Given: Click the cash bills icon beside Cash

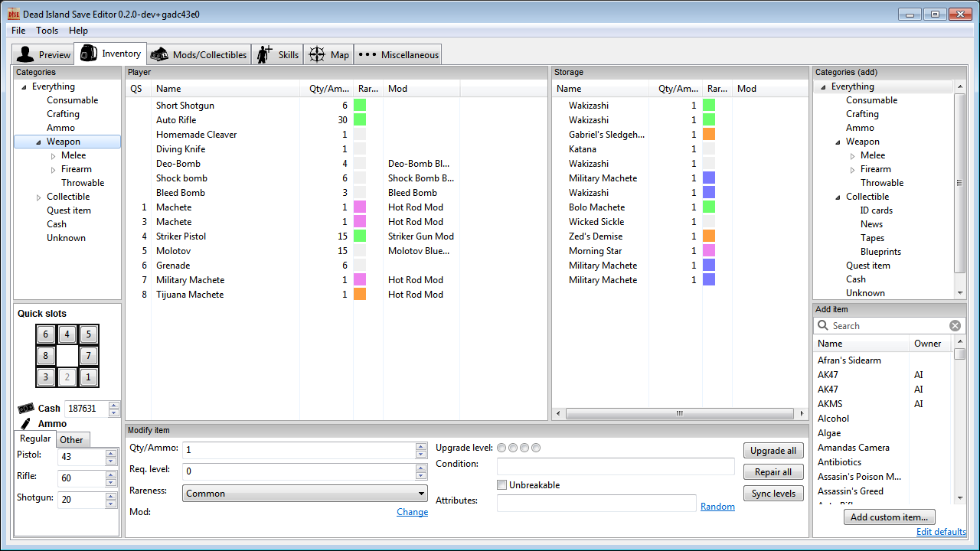Looking at the screenshot, I should coord(26,408).
